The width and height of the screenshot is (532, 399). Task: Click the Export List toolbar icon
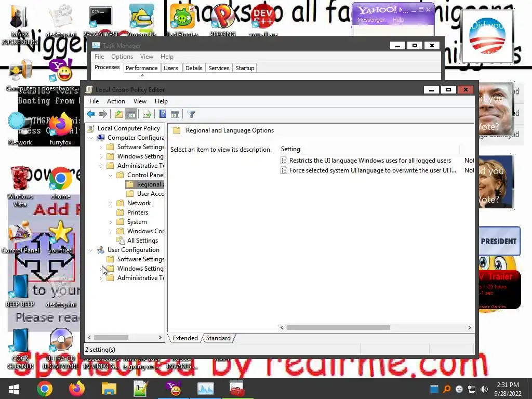pos(147,114)
